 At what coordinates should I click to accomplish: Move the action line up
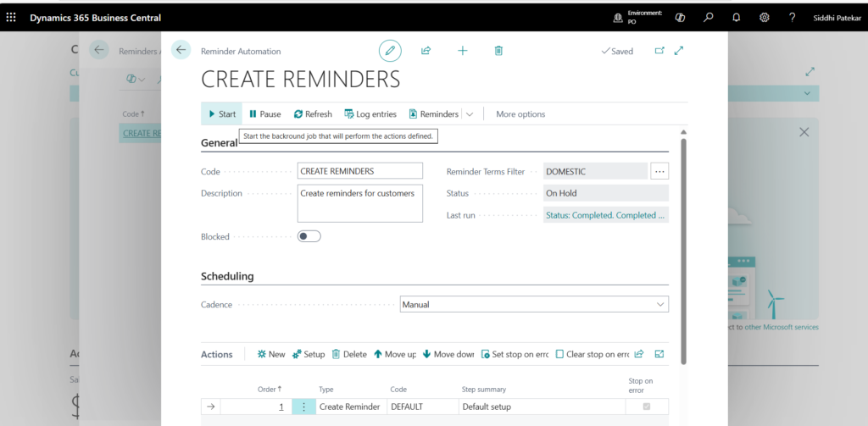click(x=395, y=354)
